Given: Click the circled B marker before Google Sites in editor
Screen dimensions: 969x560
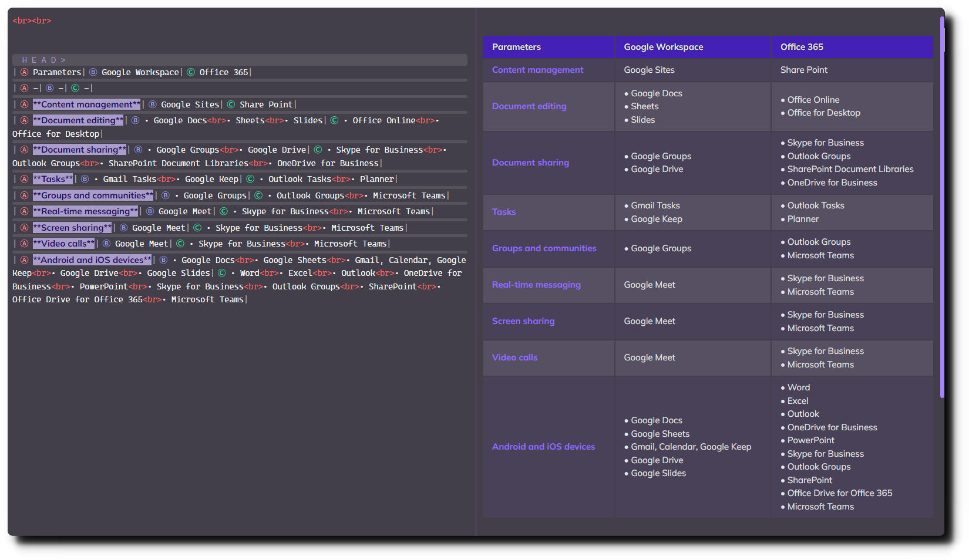Looking at the screenshot, I should (153, 104).
